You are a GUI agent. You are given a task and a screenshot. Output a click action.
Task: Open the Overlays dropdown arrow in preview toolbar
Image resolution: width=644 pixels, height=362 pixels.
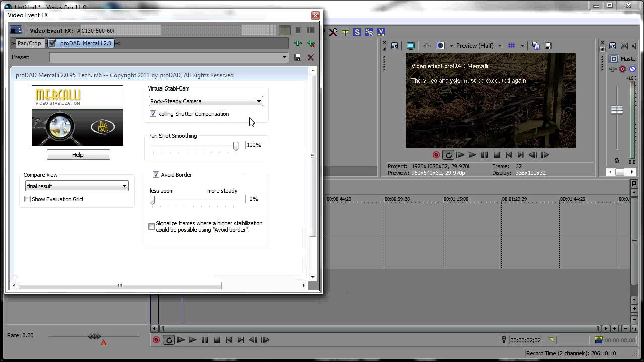coord(522,46)
